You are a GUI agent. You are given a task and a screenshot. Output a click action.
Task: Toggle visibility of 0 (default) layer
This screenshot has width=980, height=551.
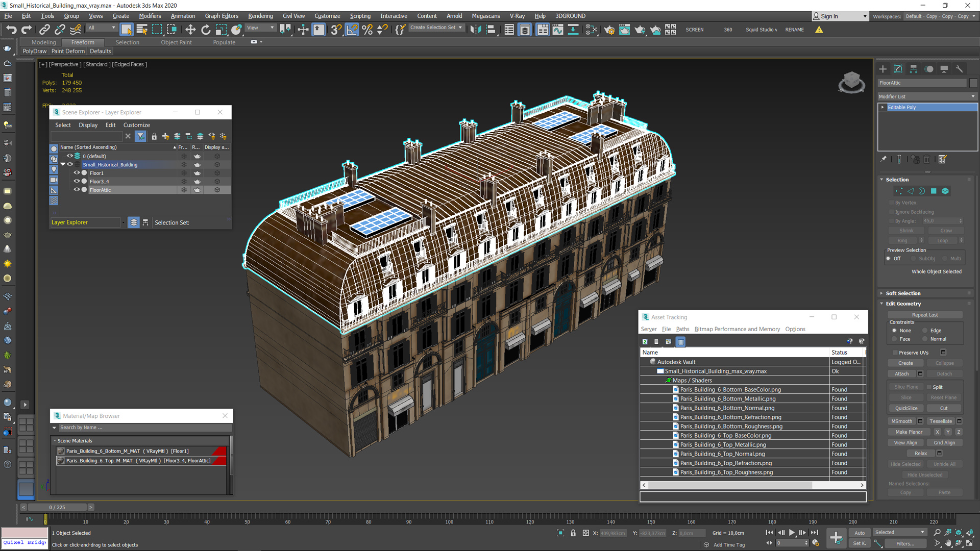[70, 156]
